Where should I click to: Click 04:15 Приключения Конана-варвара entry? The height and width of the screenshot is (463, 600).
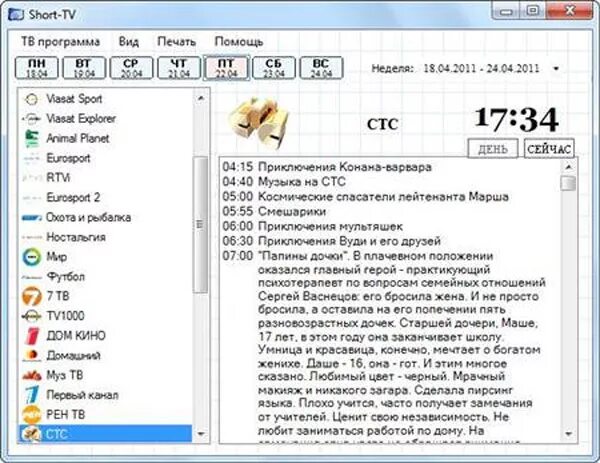[x=327, y=167]
